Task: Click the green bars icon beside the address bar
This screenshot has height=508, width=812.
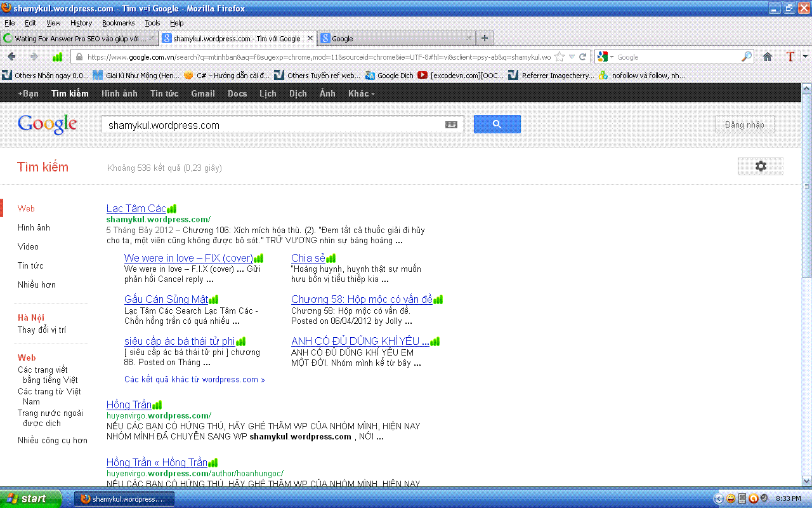Action: [57, 57]
